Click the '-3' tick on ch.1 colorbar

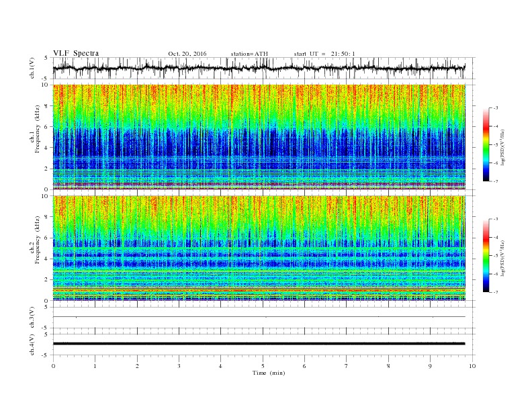point(496,108)
